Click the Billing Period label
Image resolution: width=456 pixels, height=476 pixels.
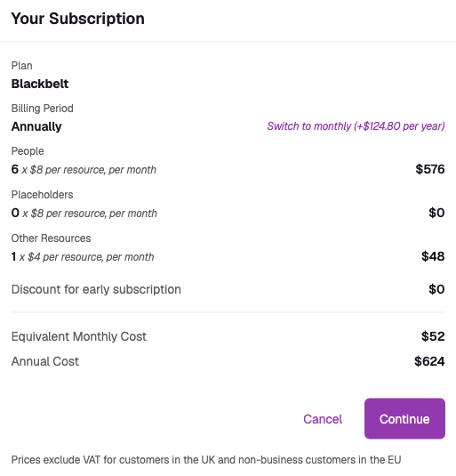42,109
